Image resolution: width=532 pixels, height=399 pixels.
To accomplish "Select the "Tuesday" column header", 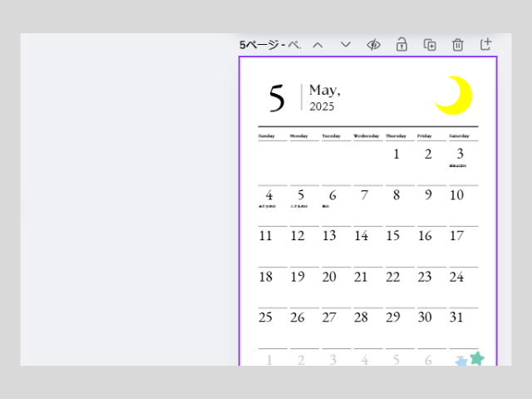I will pyautogui.click(x=331, y=135).
